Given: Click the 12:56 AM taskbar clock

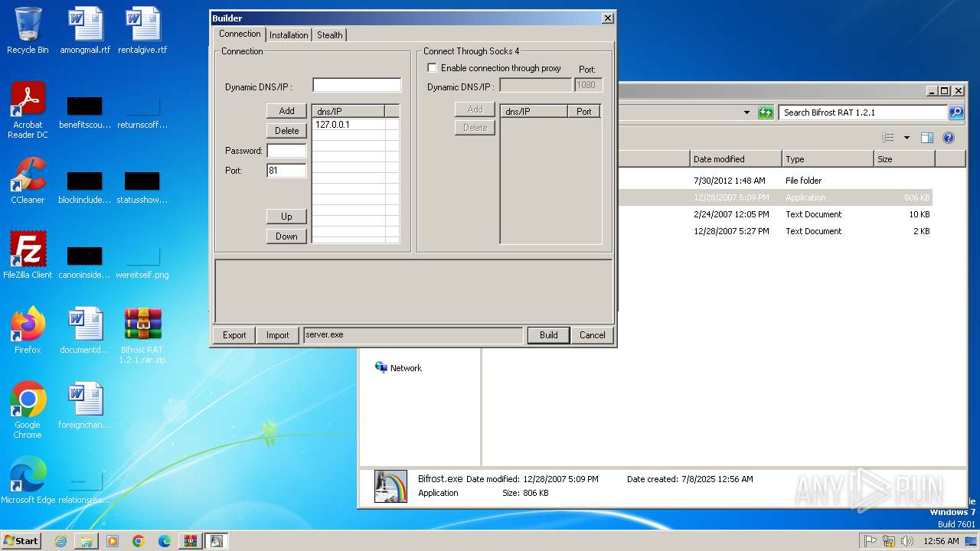Looking at the screenshot, I should pos(941,541).
